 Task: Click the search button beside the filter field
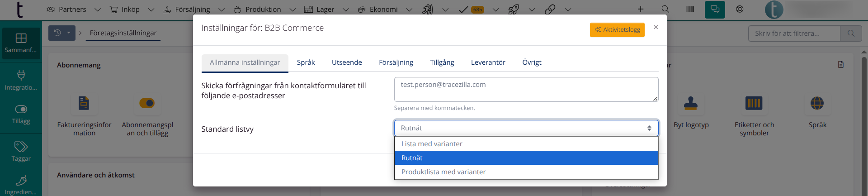(x=851, y=33)
